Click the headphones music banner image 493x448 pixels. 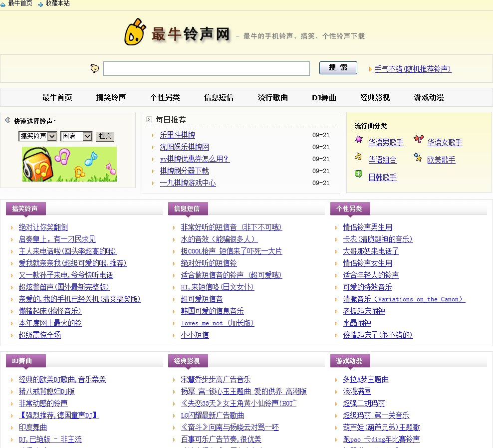tap(69, 164)
